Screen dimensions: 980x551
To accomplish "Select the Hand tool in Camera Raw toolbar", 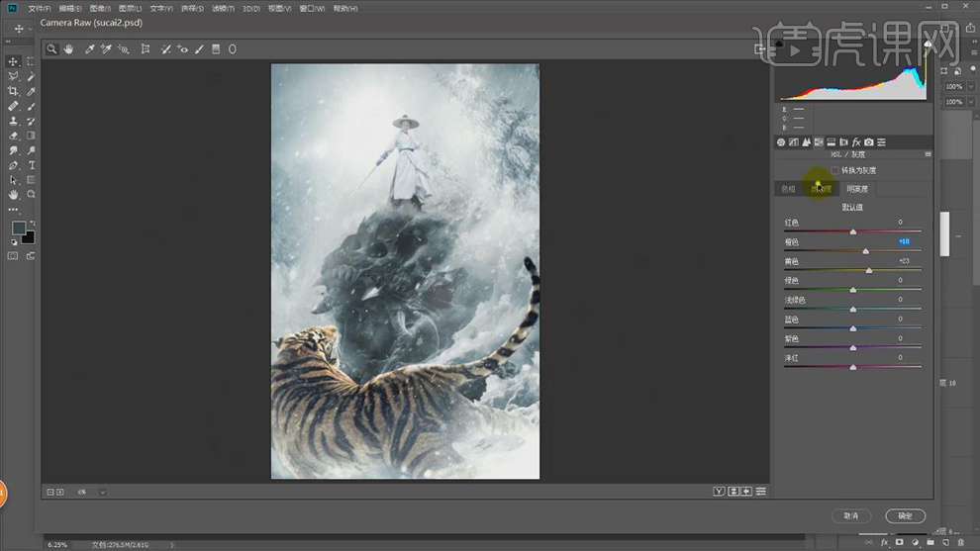I will (x=68, y=48).
